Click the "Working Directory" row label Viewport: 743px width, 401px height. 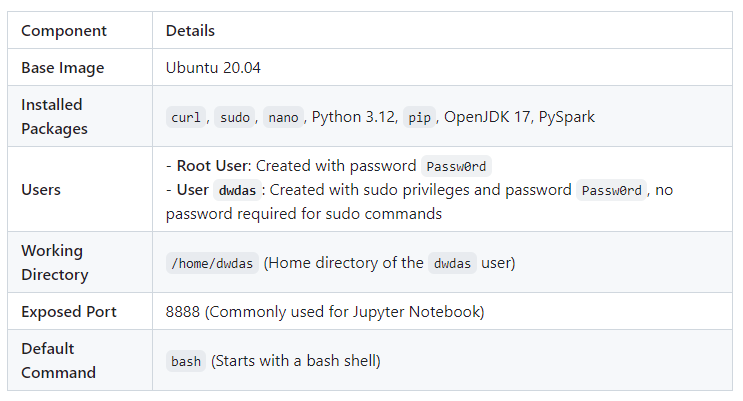55,262
